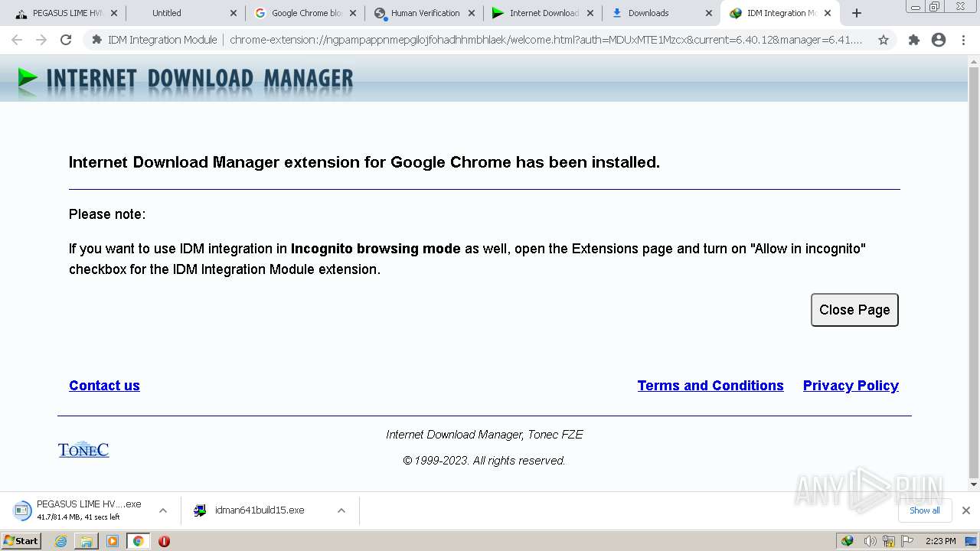Close the IDM Integration Module tab
Viewport: 980px width, 551px height.
pos(828,13)
